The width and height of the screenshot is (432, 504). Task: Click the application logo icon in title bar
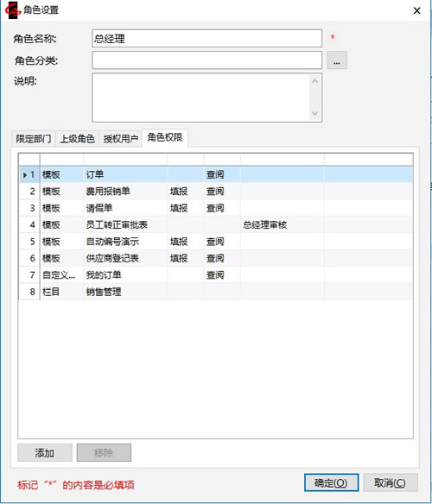coord(12,10)
